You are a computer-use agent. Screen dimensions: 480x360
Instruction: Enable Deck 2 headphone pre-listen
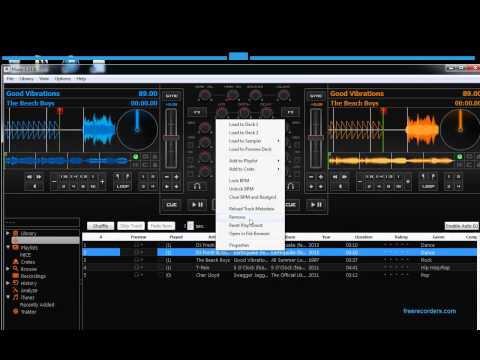pyautogui.click(x=291, y=186)
